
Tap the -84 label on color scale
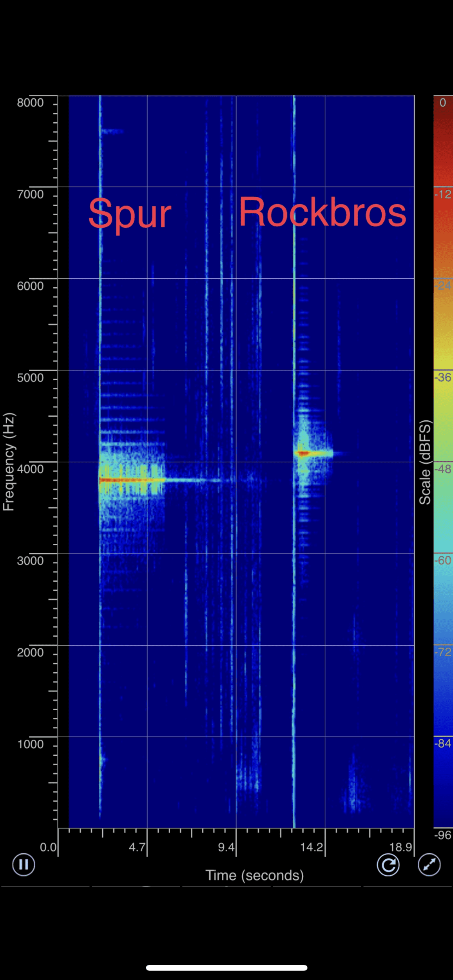pyautogui.click(x=444, y=743)
